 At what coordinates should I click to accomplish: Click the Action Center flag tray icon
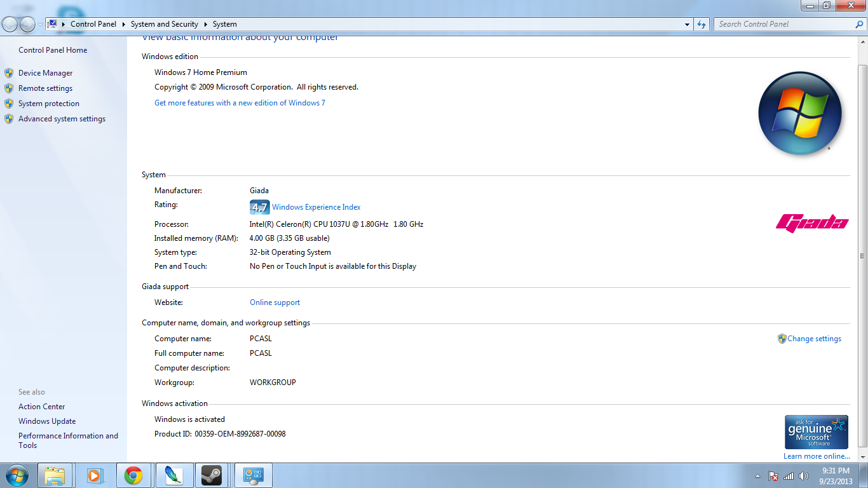[773, 476]
